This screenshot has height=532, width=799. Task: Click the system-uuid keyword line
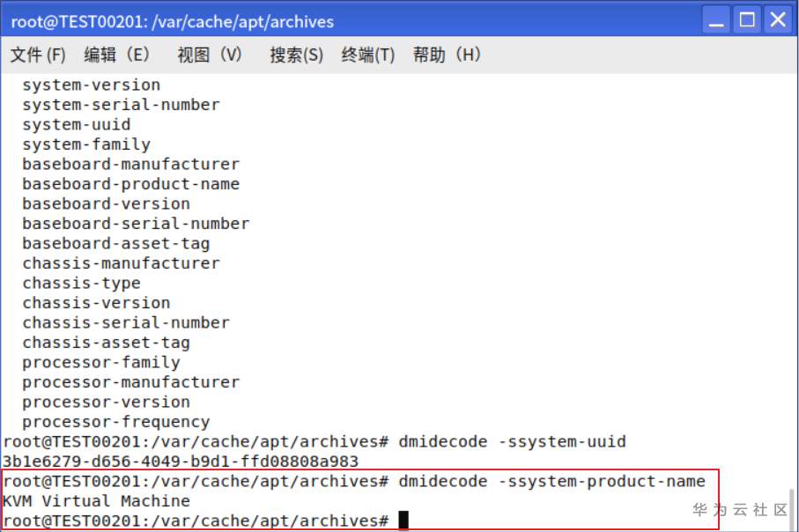pyautogui.click(x=77, y=124)
